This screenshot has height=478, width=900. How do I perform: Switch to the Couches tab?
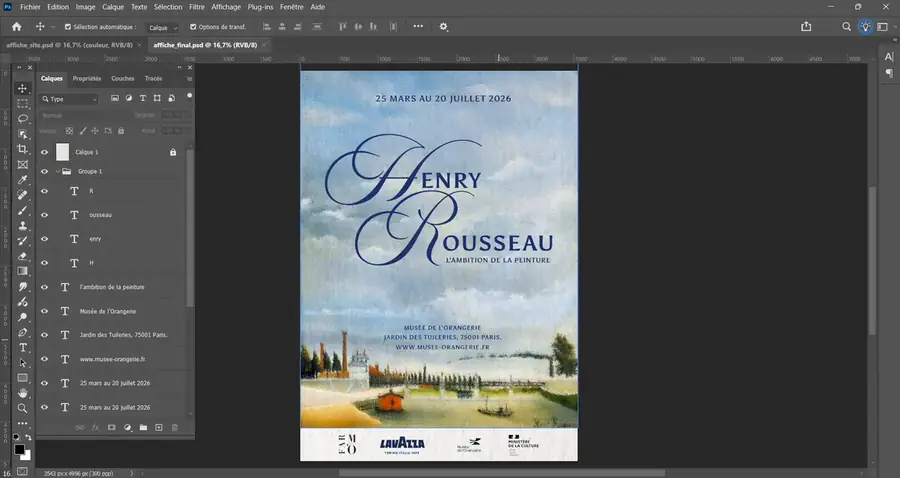coord(123,79)
